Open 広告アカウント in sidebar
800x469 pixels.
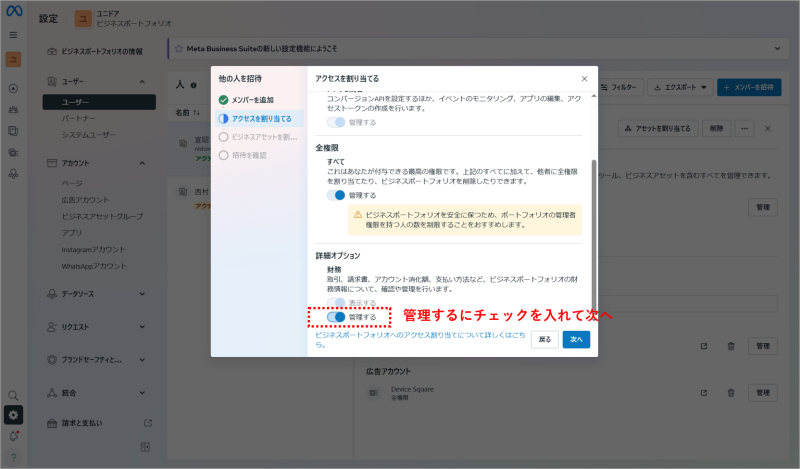pyautogui.click(x=85, y=200)
